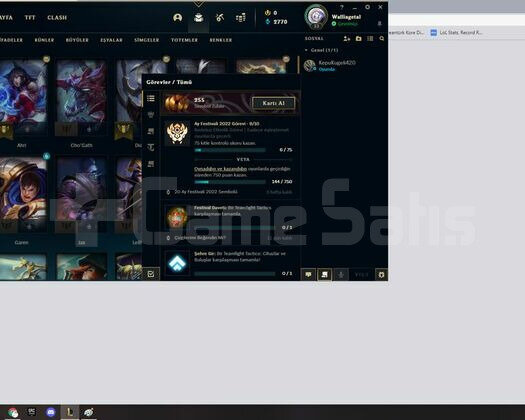Select the TFT missions category icon
Viewport: 525px width, 420px height.
point(151,147)
